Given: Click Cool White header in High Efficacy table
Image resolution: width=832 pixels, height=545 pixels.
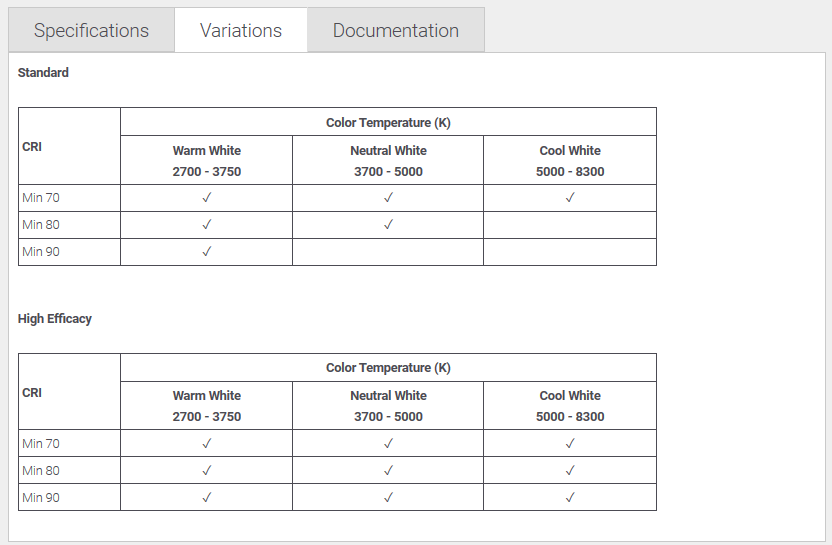Looking at the screenshot, I should (570, 396).
